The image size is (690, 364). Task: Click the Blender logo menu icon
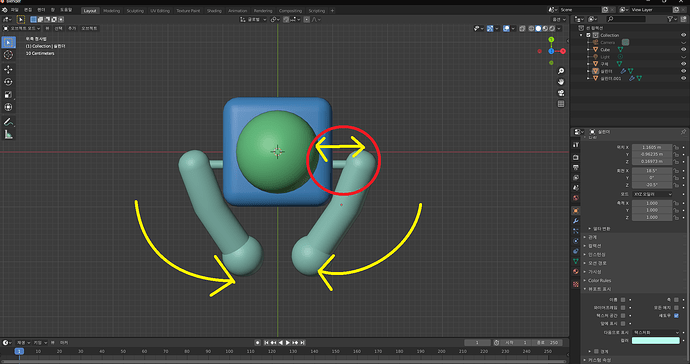pyautogui.click(x=5, y=10)
